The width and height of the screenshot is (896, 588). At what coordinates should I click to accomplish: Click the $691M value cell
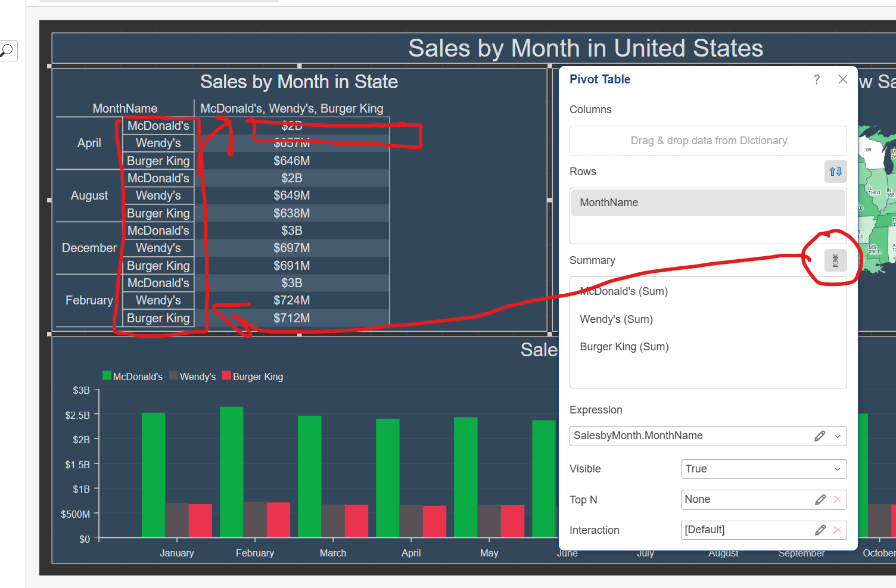[x=292, y=266]
